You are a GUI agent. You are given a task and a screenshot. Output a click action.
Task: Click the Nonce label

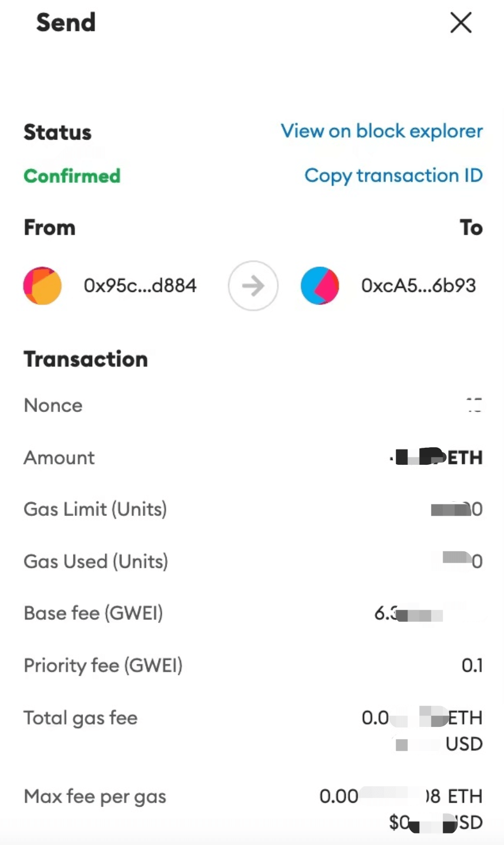pyautogui.click(x=53, y=405)
